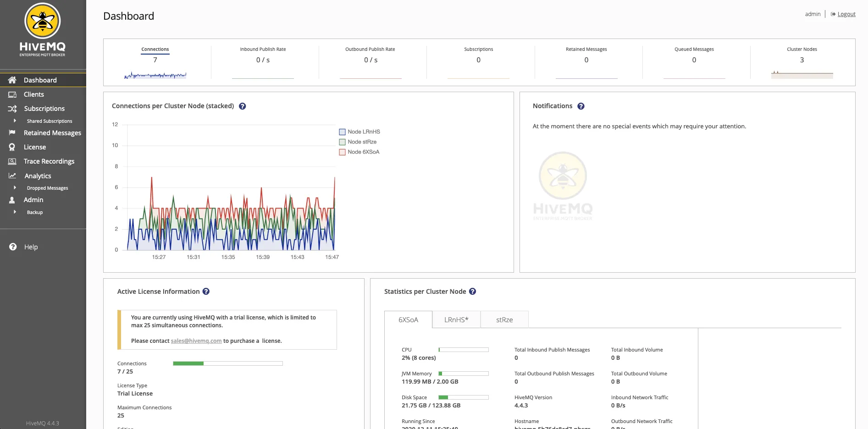Open Dropped Messages submenu item
Screen dimensions: 868x429
[x=47, y=188]
